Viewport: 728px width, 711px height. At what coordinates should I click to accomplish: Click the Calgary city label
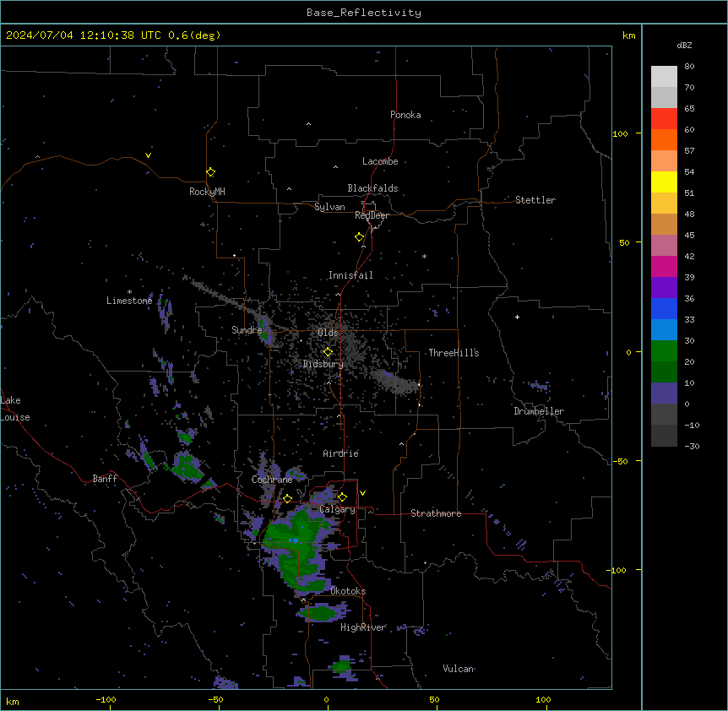click(337, 509)
